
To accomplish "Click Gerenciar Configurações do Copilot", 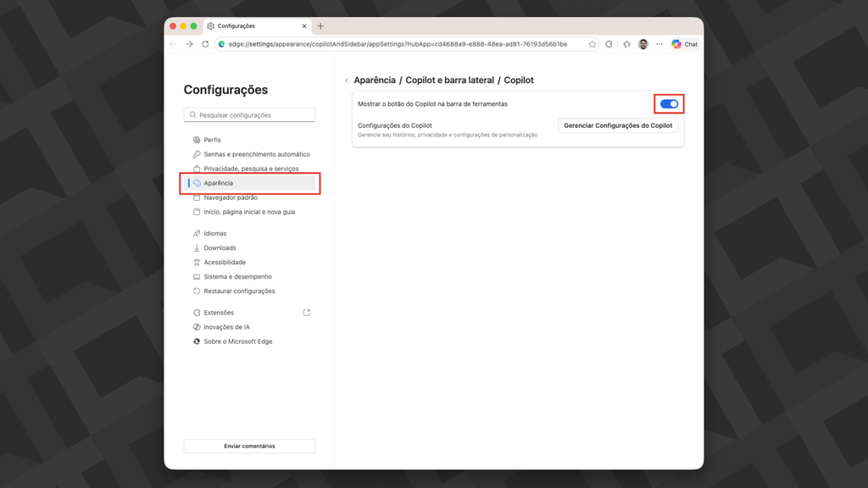I will pos(617,125).
